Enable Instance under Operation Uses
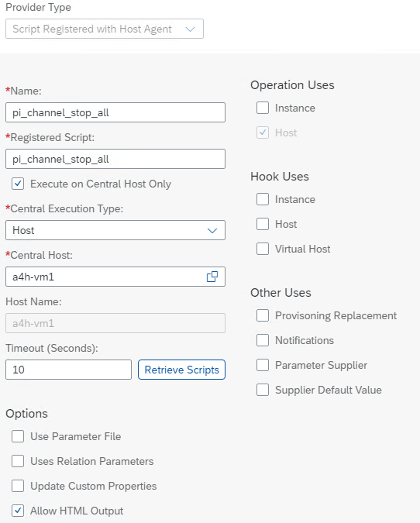This screenshot has height=523, width=420. coord(263,108)
